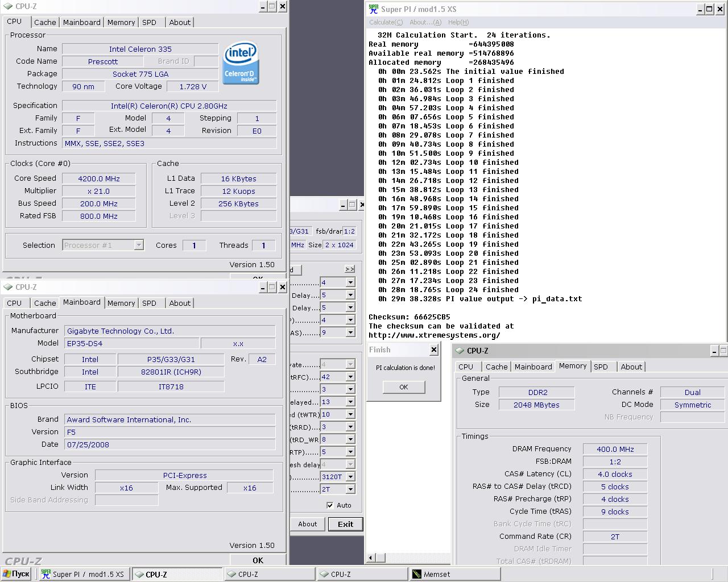This screenshot has height=582, width=728.
Task: Click the Checksum: 66625CB5 line
Action: pyautogui.click(x=409, y=317)
